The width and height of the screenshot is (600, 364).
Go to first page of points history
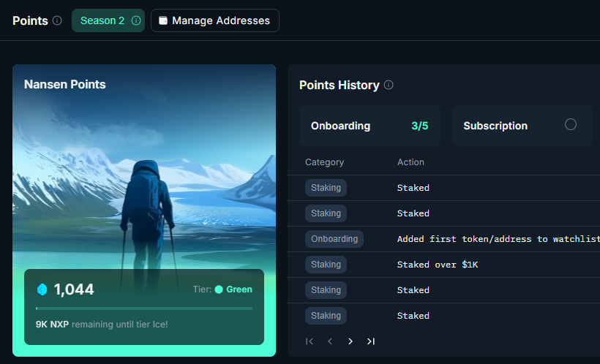coord(310,341)
